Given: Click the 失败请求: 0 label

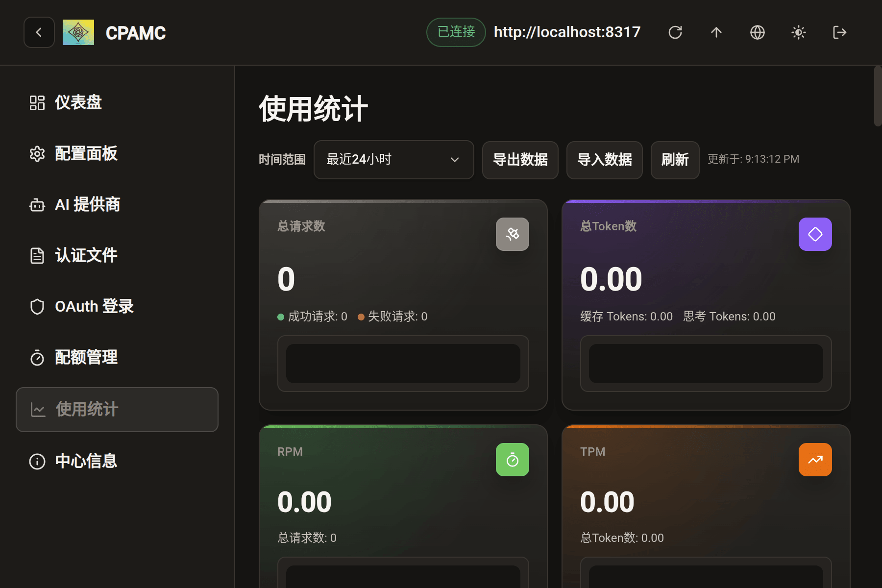Looking at the screenshot, I should click(393, 317).
